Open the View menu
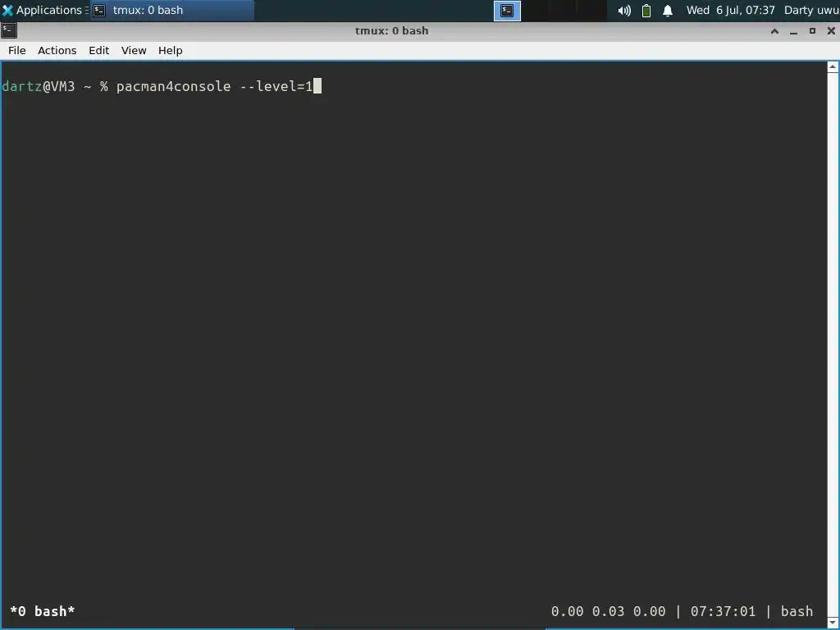The height and width of the screenshot is (630, 840). coord(134,50)
